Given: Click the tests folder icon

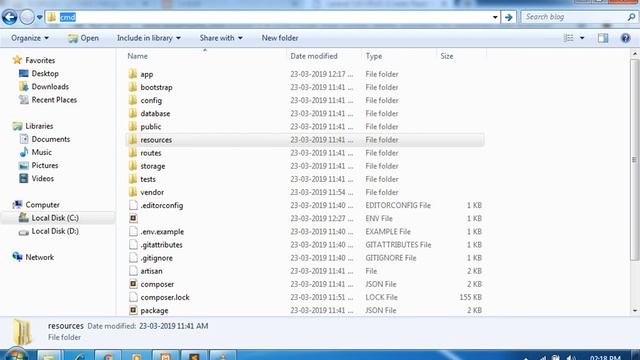Looking at the screenshot, I should point(133,179).
